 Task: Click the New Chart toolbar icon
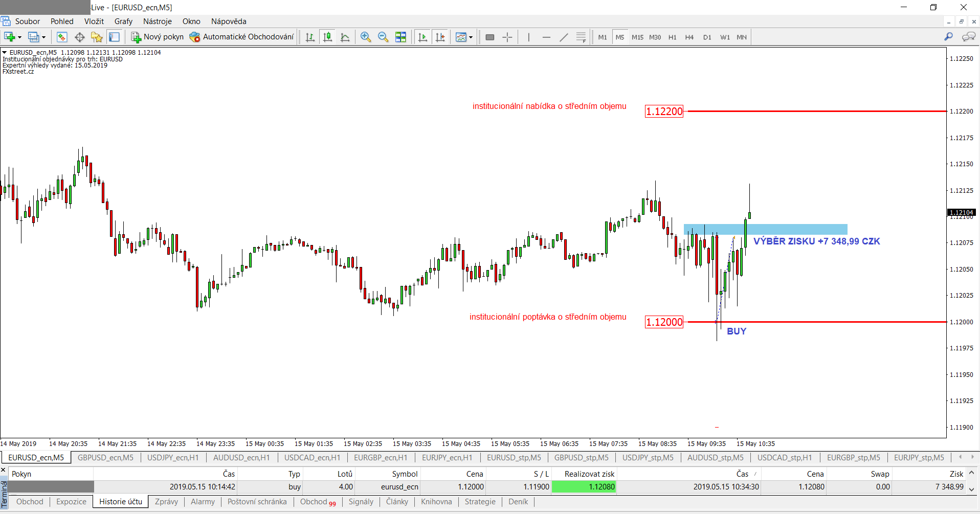tap(9, 37)
